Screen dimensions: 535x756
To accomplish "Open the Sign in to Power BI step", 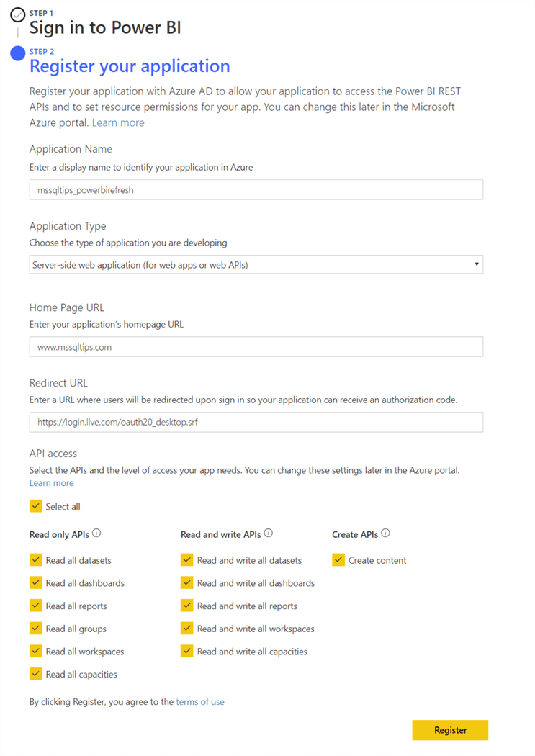I will tap(105, 28).
